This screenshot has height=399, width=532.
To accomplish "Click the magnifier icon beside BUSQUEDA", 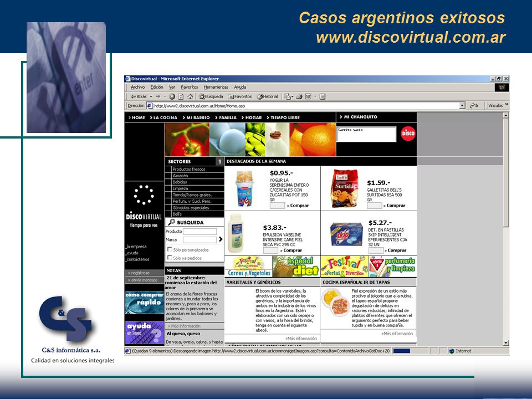I will click(172, 222).
